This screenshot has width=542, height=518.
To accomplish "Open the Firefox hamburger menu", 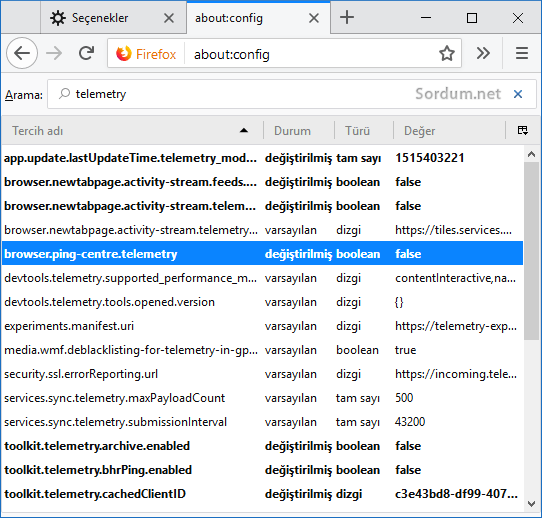I will (x=522, y=53).
